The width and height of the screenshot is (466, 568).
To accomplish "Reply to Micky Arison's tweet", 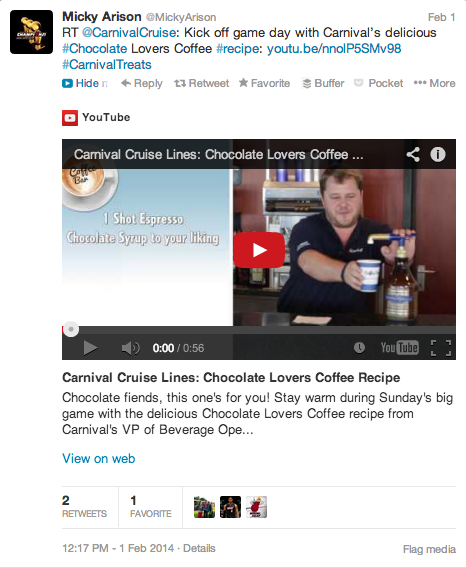I will point(142,83).
